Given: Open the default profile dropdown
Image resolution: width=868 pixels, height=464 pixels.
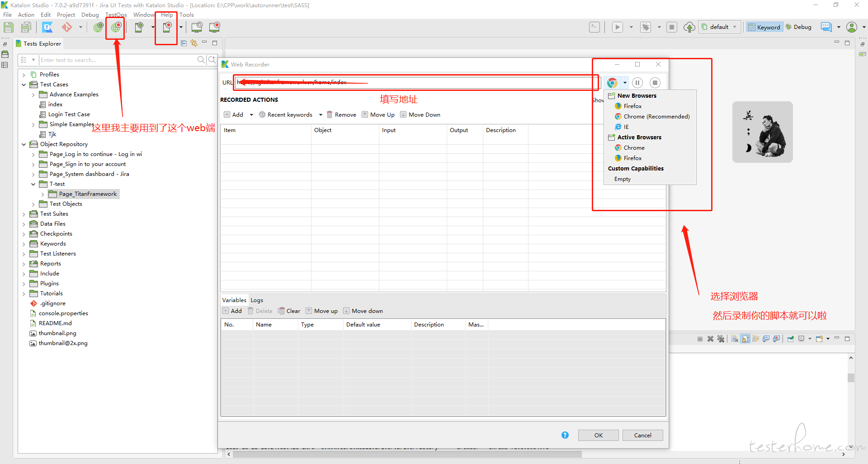Looking at the screenshot, I should coord(720,27).
